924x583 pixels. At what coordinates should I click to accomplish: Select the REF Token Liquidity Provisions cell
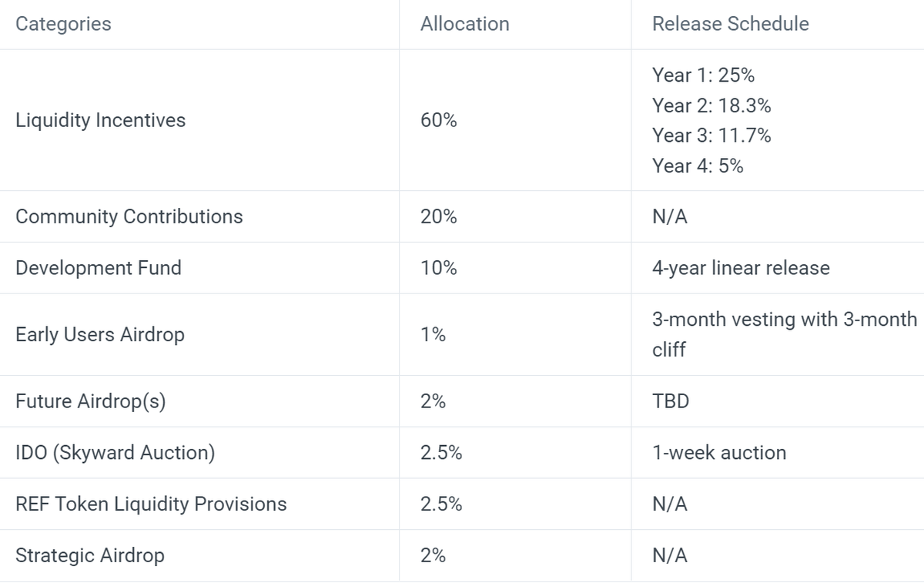[151, 504]
